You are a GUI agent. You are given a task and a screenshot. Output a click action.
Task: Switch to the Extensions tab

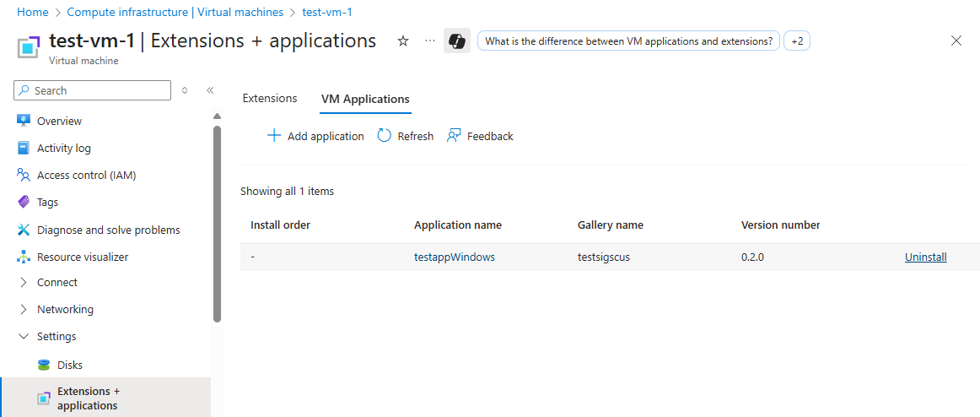click(x=270, y=98)
